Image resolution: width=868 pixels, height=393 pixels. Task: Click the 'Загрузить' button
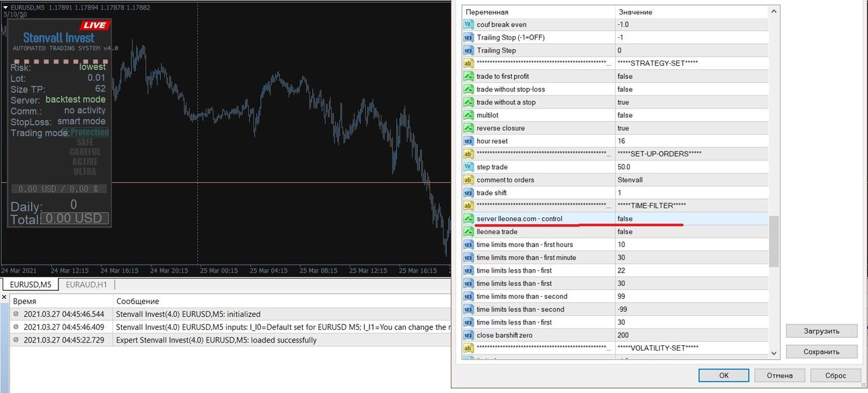tap(822, 331)
